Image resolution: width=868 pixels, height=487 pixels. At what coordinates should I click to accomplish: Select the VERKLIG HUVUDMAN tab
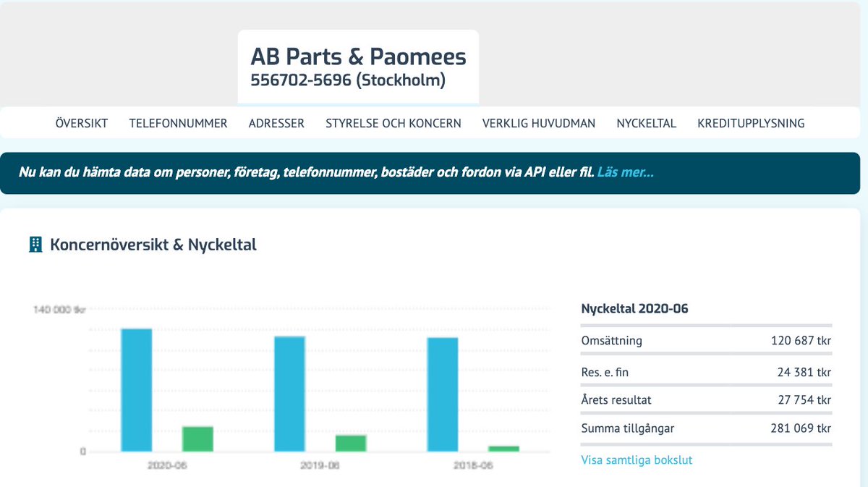(x=539, y=123)
